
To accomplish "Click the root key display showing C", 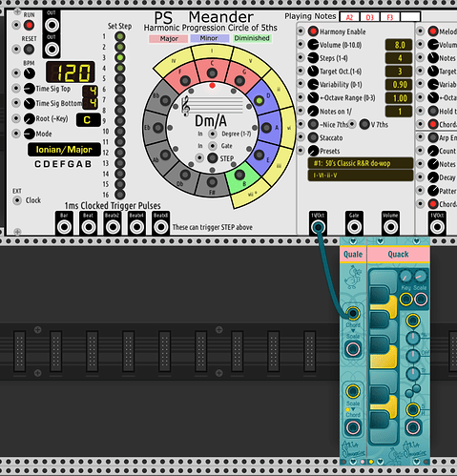I will tap(88, 120).
